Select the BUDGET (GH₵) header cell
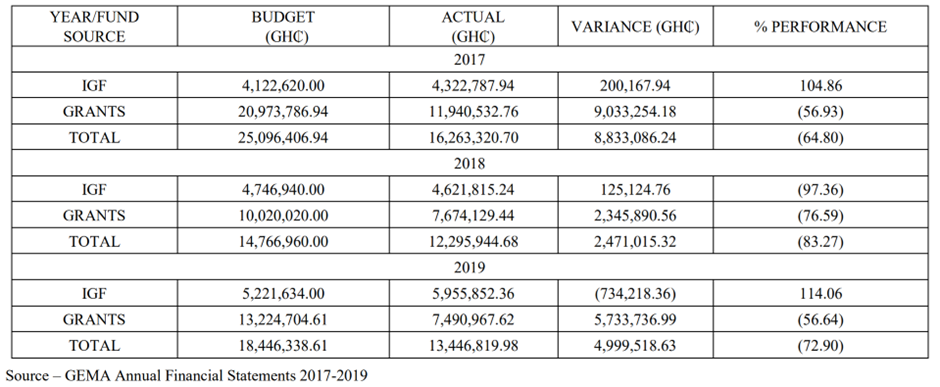940x387 pixels. tap(283, 26)
